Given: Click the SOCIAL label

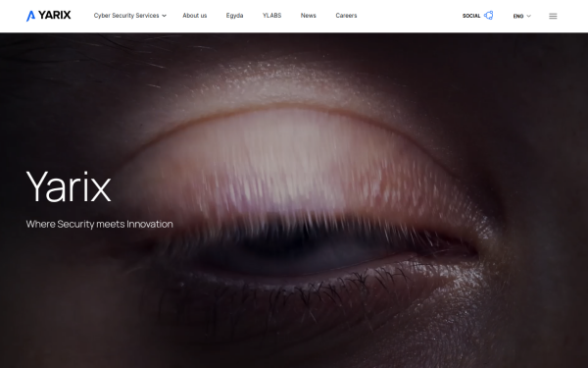Looking at the screenshot, I should click(x=471, y=16).
